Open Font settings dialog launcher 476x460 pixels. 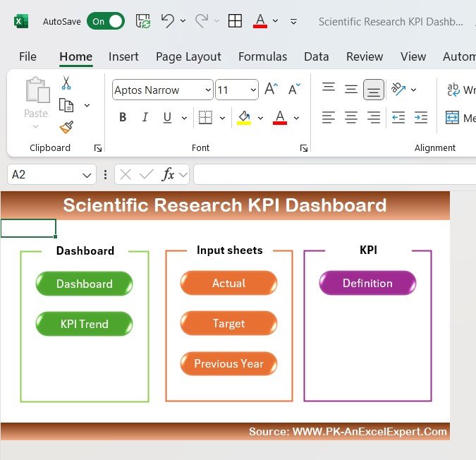[304, 148]
